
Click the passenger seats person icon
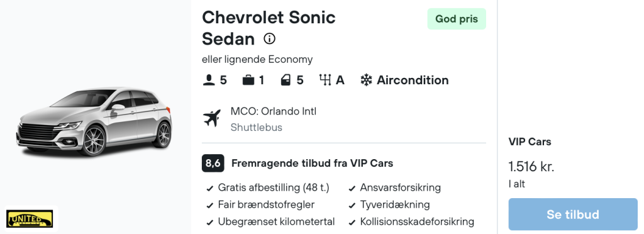point(209,80)
